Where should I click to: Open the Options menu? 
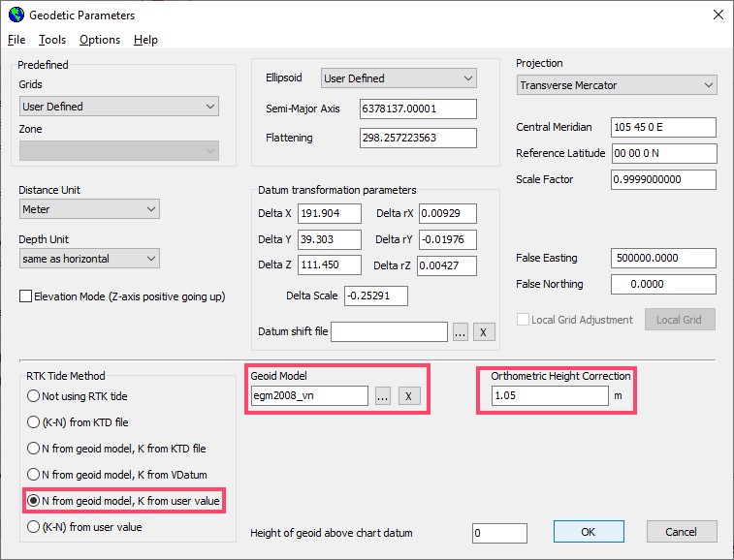[x=100, y=40]
